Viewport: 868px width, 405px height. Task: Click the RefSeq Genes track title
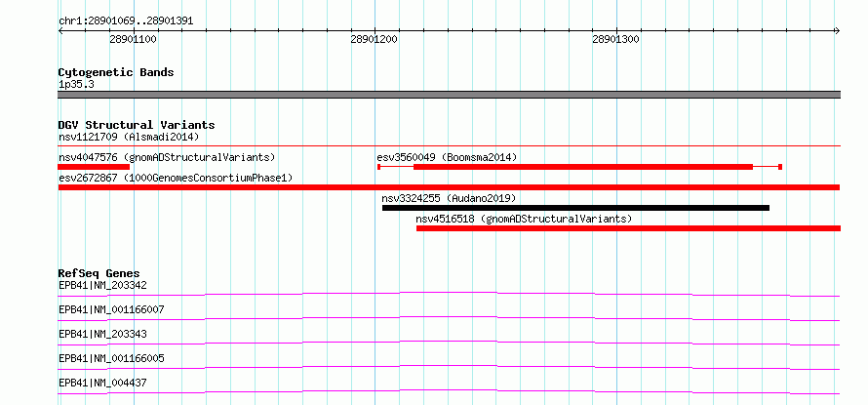pos(99,273)
